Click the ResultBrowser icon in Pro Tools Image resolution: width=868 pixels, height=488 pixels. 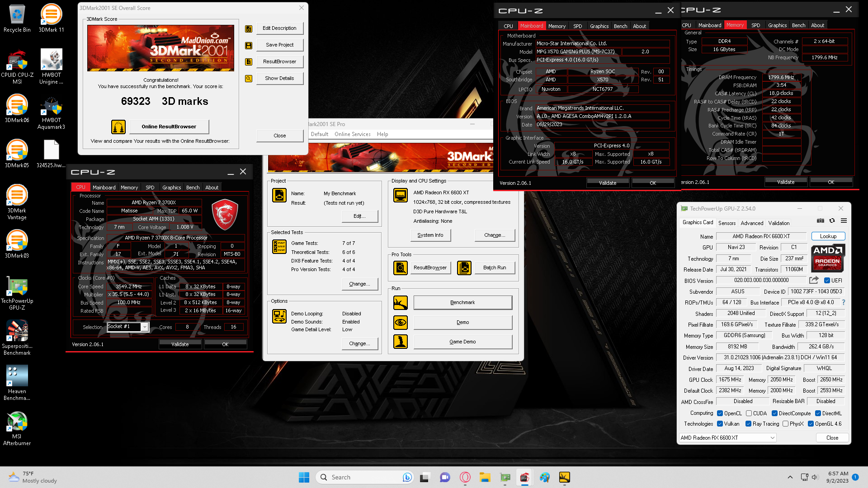[x=401, y=268]
